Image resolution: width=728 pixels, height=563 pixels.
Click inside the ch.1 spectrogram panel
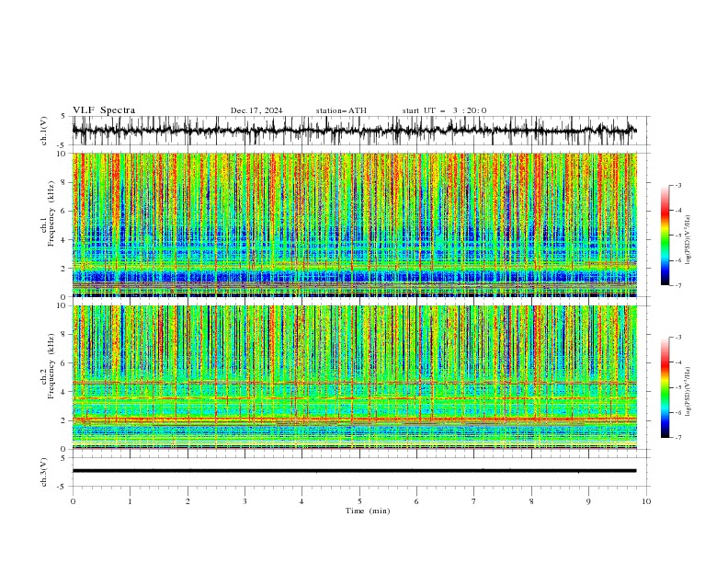(x=354, y=224)
